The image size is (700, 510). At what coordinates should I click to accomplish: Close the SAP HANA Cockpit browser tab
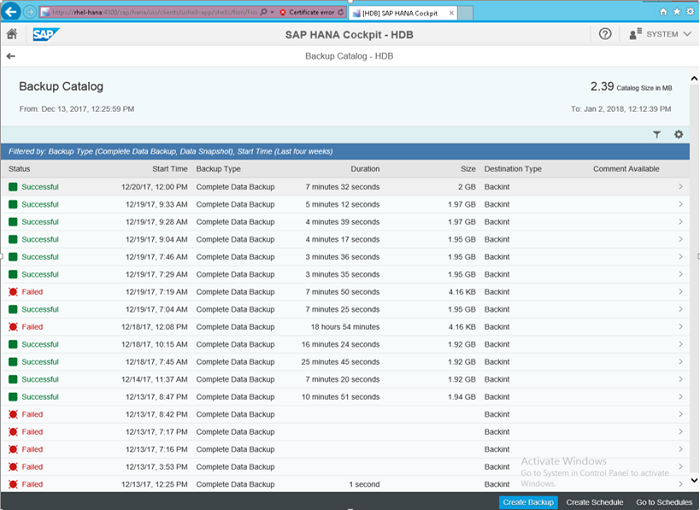pyautogui.click(x=451, y=13)
